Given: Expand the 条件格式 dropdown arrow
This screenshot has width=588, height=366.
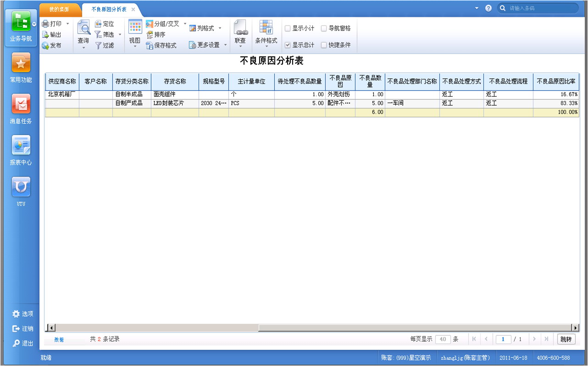Looking at the screenshot, I should [266, 46].
